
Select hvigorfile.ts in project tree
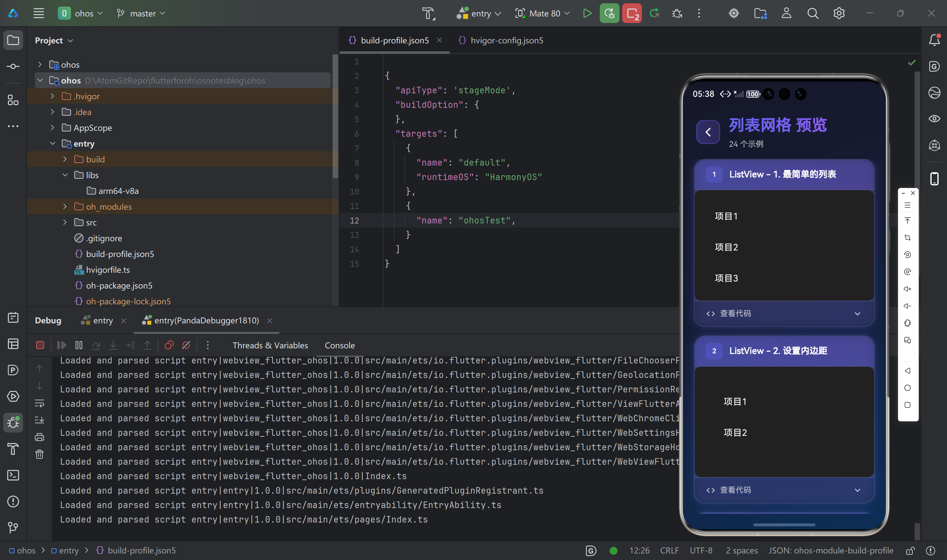(x=108, y=270)
